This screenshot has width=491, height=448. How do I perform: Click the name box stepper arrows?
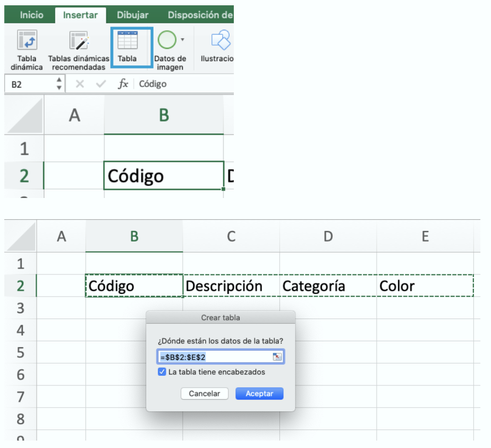(x=59, y=84)
